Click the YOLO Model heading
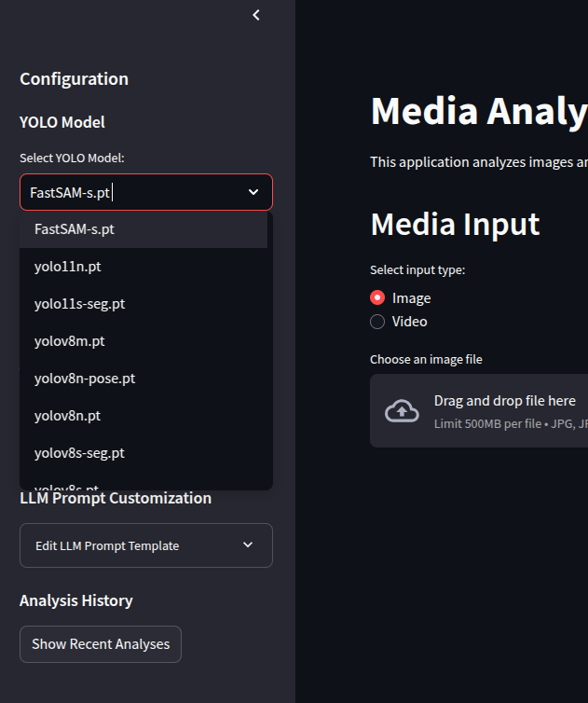The image size is (588, 703). click(x=62, y=122)
